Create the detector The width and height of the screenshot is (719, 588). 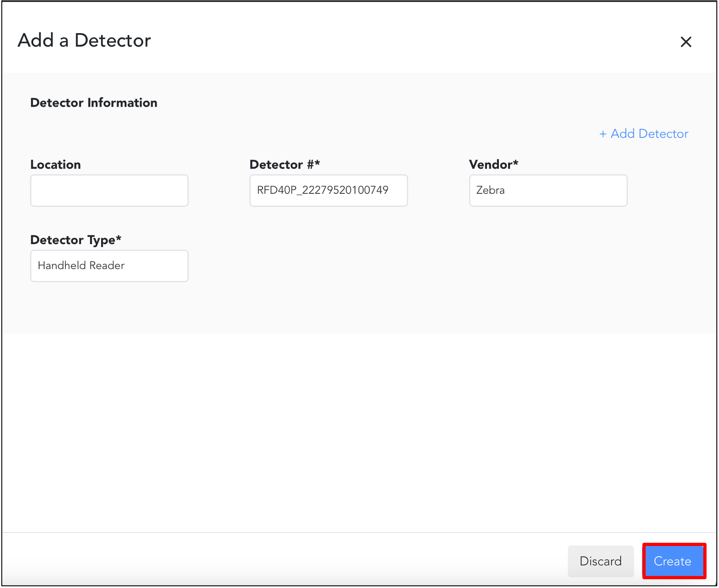[x=673, y=561]
